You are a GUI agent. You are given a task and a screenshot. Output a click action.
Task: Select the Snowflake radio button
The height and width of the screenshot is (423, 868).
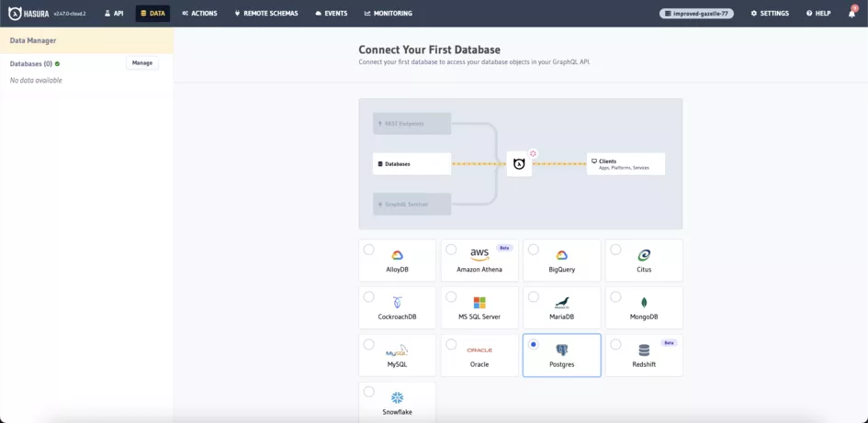(368, 392)
